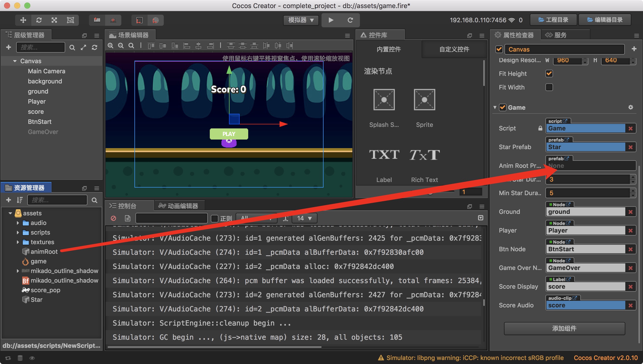Switch to the custom controls tab
This screenshot has width=643, height=364.
[x=454, y=49]
